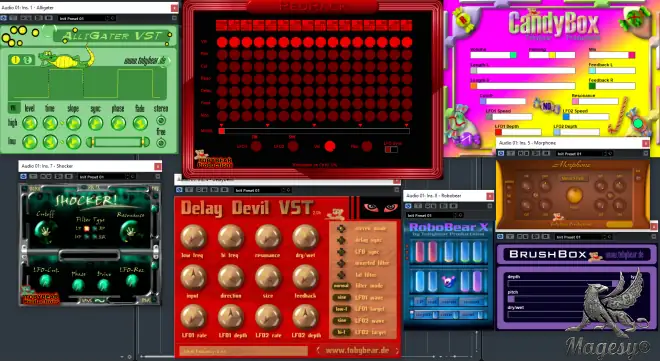
Task: Click the low freq knob in Delay Devil
Action: 193,237
